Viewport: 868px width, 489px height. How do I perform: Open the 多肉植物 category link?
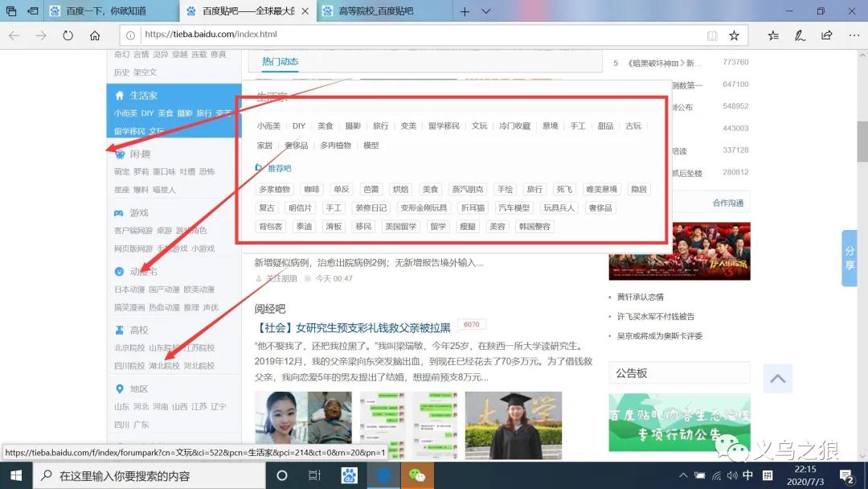[335, 146]
